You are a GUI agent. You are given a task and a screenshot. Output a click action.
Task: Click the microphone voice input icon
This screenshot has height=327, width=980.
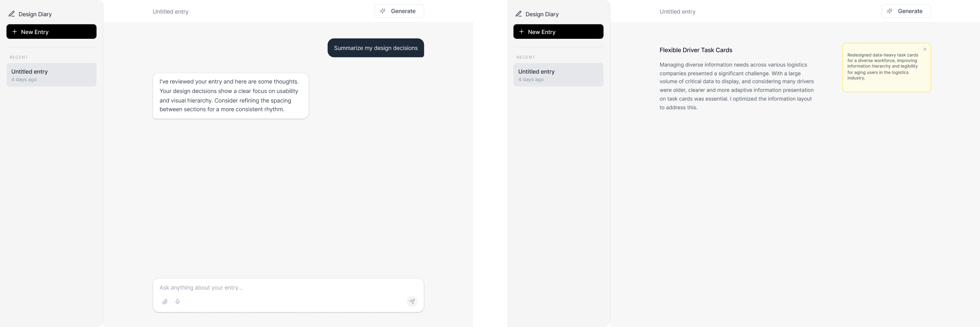click(178, 302)
